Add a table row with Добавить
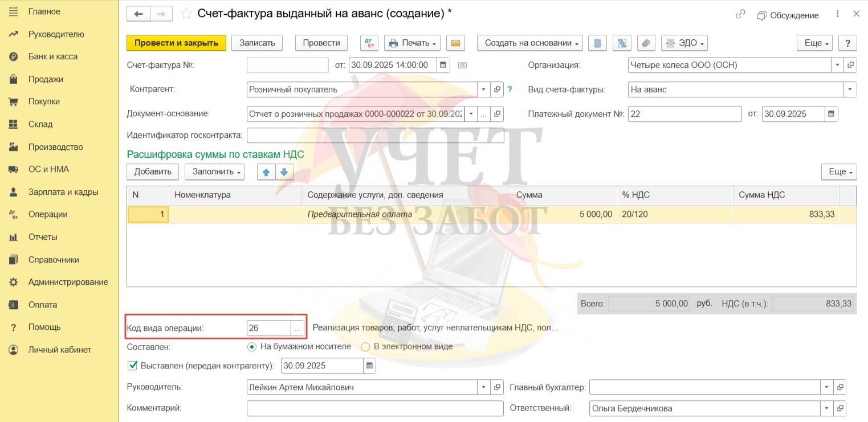The width and height of the screenshot is (868, 422). pos(153,172)
